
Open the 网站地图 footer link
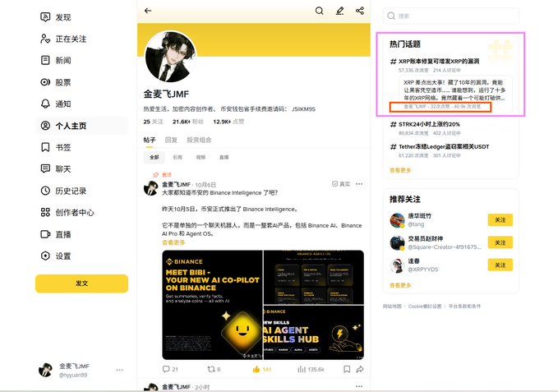point(392,306)
